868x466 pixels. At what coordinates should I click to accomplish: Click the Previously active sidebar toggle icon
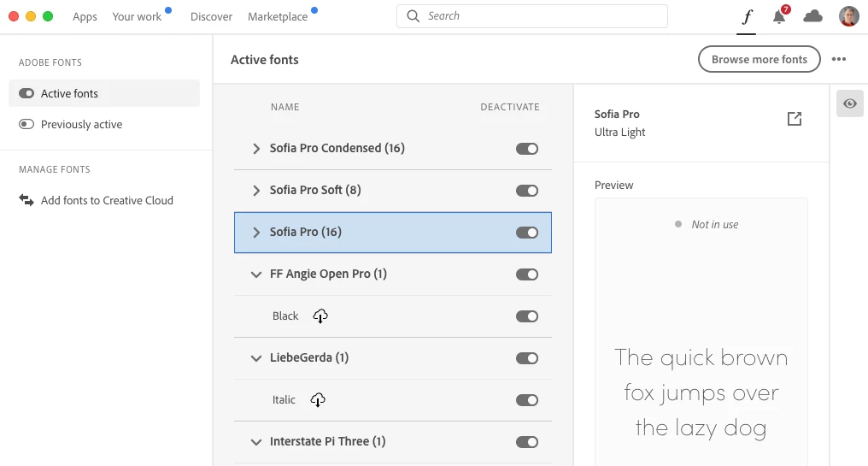click(x=26, y=124)
